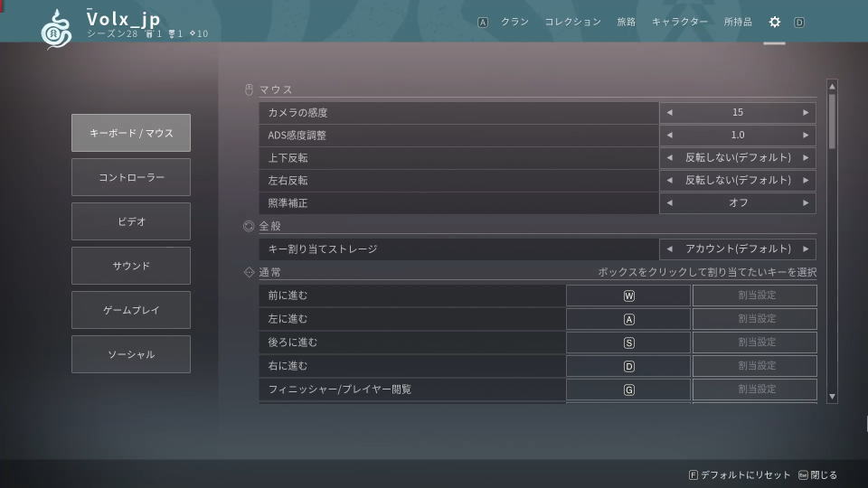Click secondary 割当設定 box for 左に進む
The height and width of the screenshot is (488, 868).
[x=754, y=319]
